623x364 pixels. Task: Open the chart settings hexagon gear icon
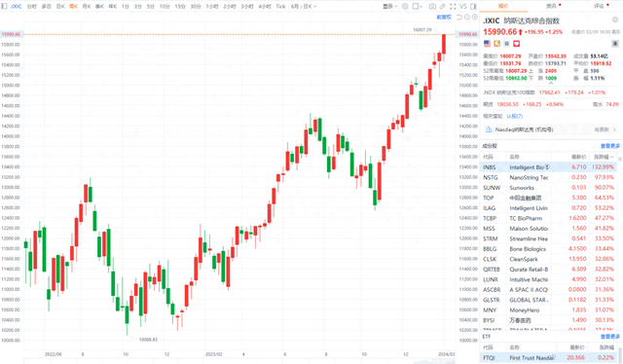[x=405, y=7]
